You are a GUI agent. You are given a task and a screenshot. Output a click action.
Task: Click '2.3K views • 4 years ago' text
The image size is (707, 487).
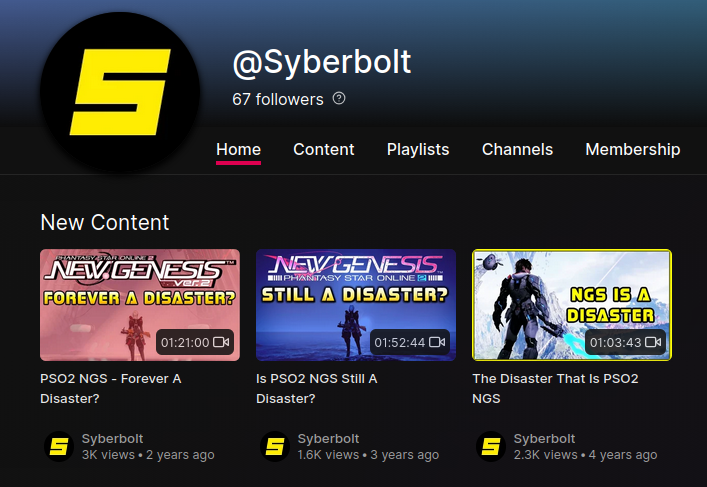[585, 455]
